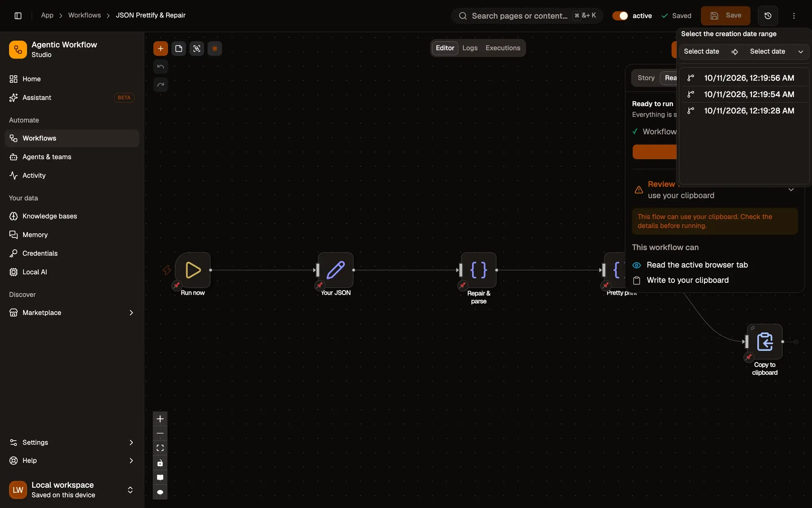The height and width of the screenshot is (508, 812).
Task: Open the three-dot more options menu
Action: coord(794,15)
